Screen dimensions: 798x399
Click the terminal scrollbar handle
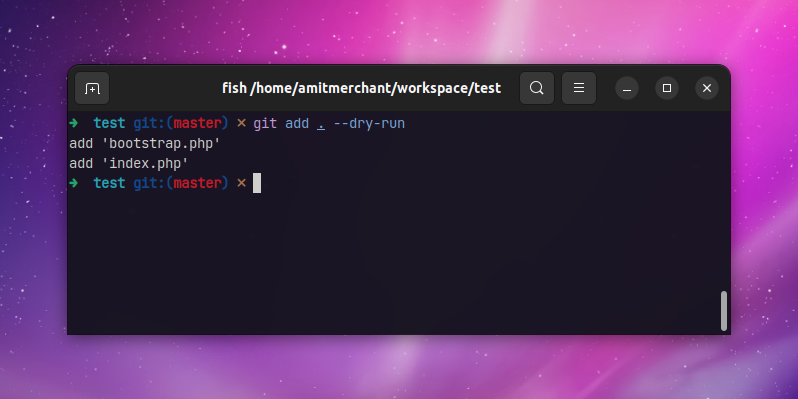pos(724,311)
